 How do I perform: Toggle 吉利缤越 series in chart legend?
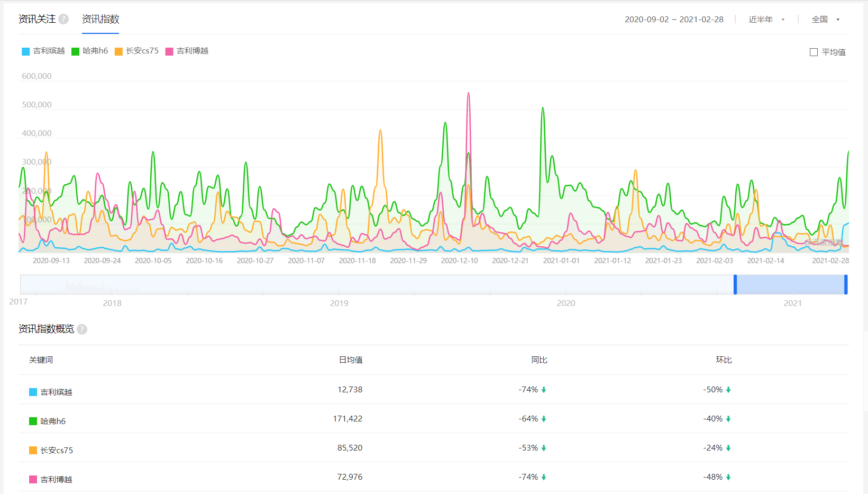(43, 51)
